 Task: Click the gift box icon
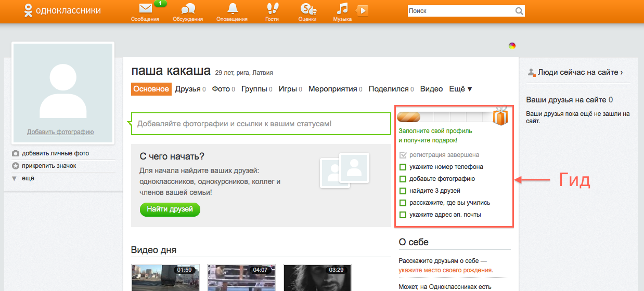pos(500,116)
